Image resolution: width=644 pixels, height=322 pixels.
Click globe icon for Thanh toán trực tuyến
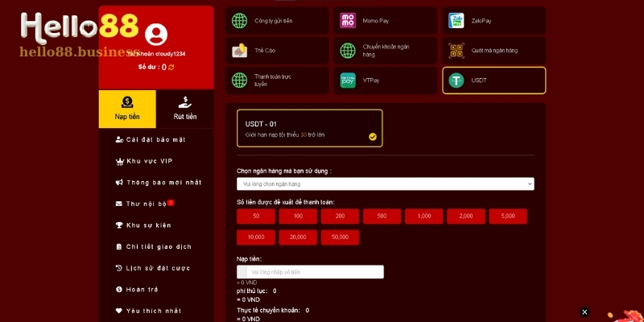point(239,80)
